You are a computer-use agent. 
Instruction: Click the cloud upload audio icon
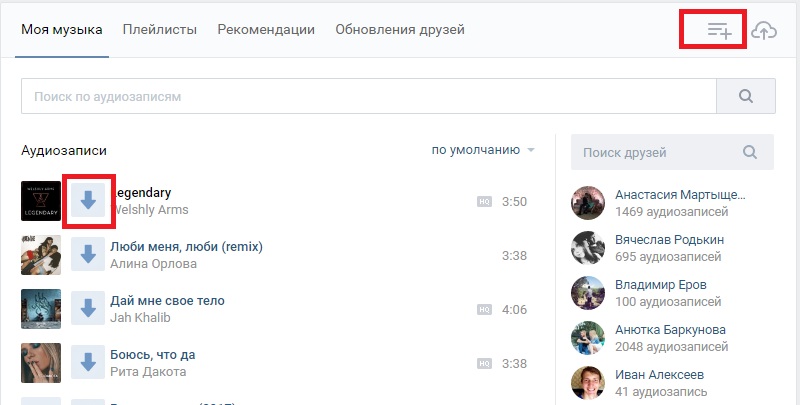pos(764,31)
